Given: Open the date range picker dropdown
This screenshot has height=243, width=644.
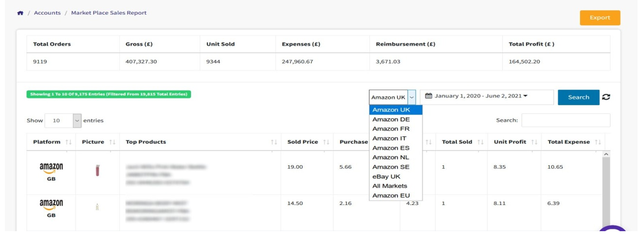Looking at the screenshot, I should 487,97.
